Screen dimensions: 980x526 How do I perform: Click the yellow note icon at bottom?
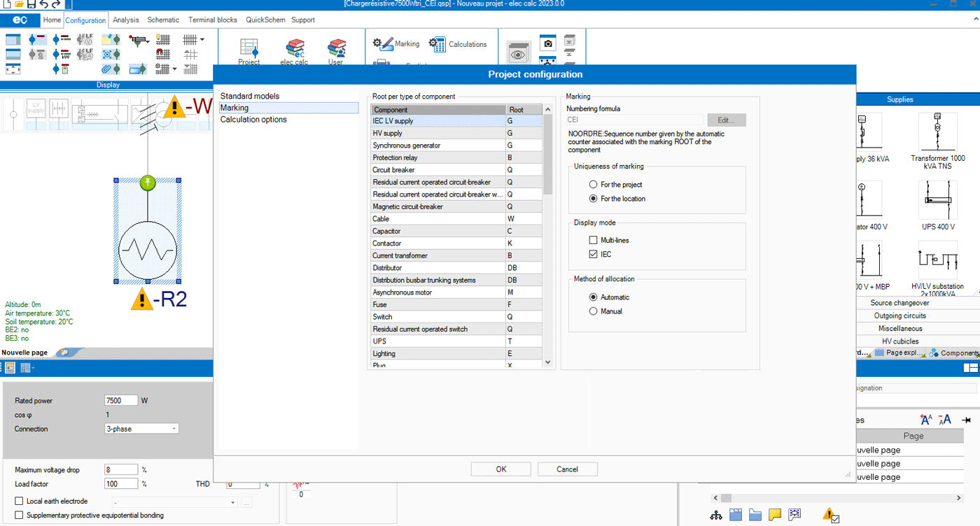tap(774, 515)
